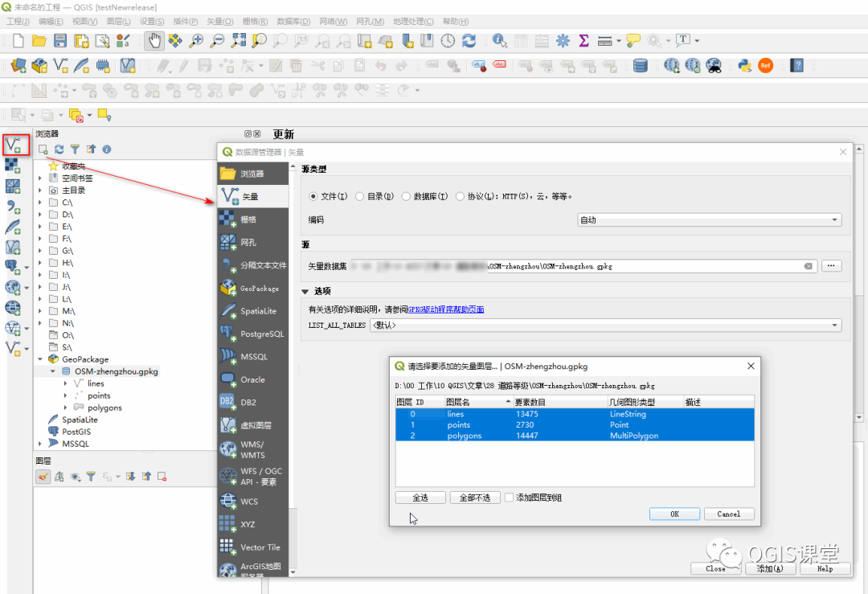Open the Python console icon
The height and width of the screenshot is (594, 868).
744,66
